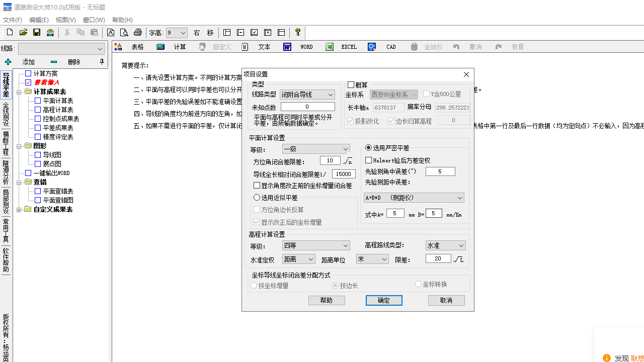The height and width of the screenshot is (362, 644).
Task: Open 文件(F) menu
Action: [13, 20]
